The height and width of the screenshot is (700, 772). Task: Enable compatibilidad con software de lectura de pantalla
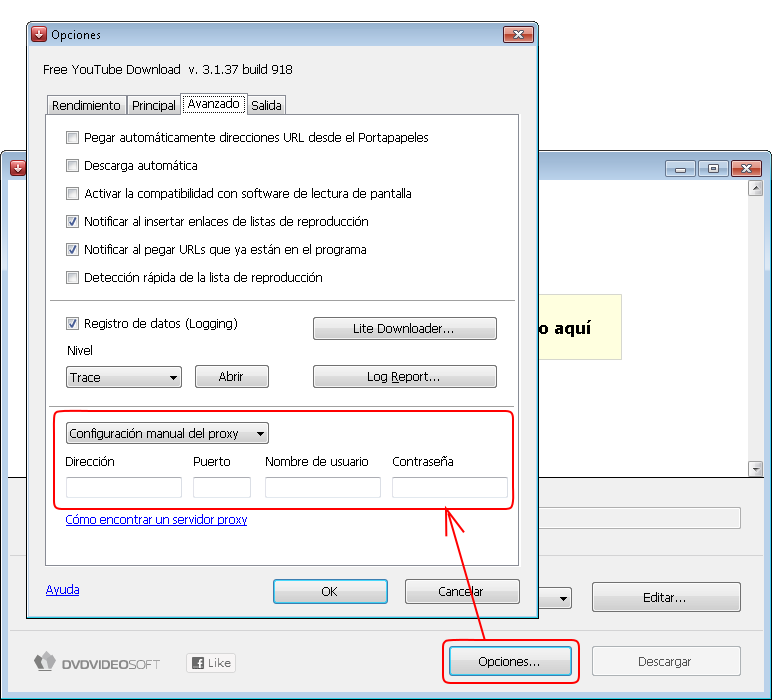[x=72, y=193]
